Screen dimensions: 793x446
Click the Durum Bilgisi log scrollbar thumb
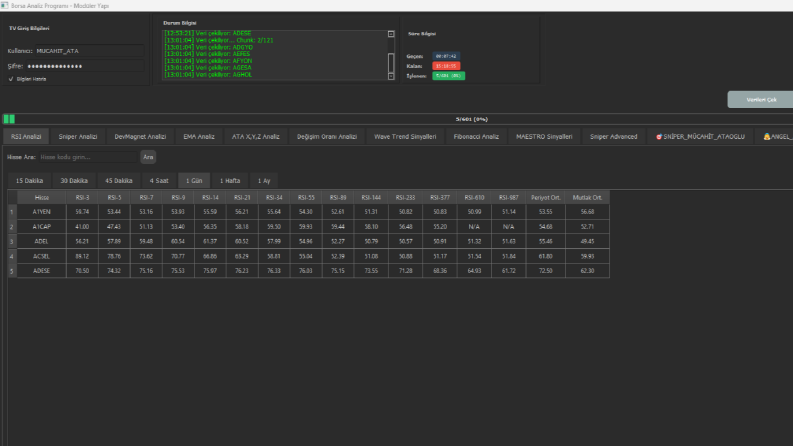click(x=391, y=63)
